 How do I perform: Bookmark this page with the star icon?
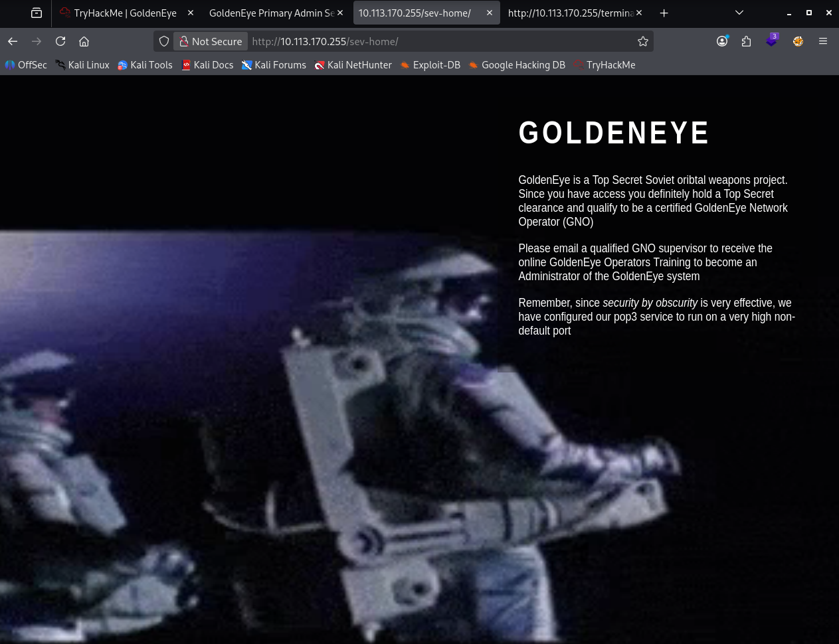pos(642,41)
